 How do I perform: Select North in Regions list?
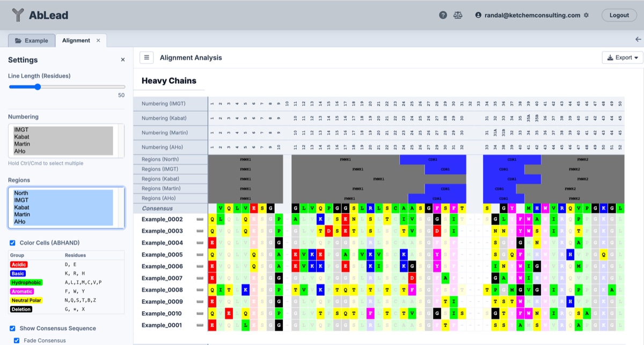(x=21, y=193)
